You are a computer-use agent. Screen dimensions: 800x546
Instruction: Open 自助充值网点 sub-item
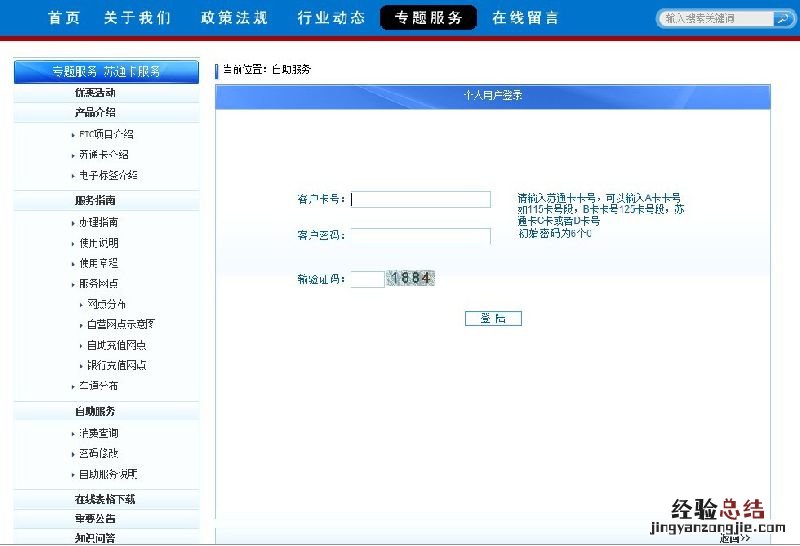tap(116, 345)
